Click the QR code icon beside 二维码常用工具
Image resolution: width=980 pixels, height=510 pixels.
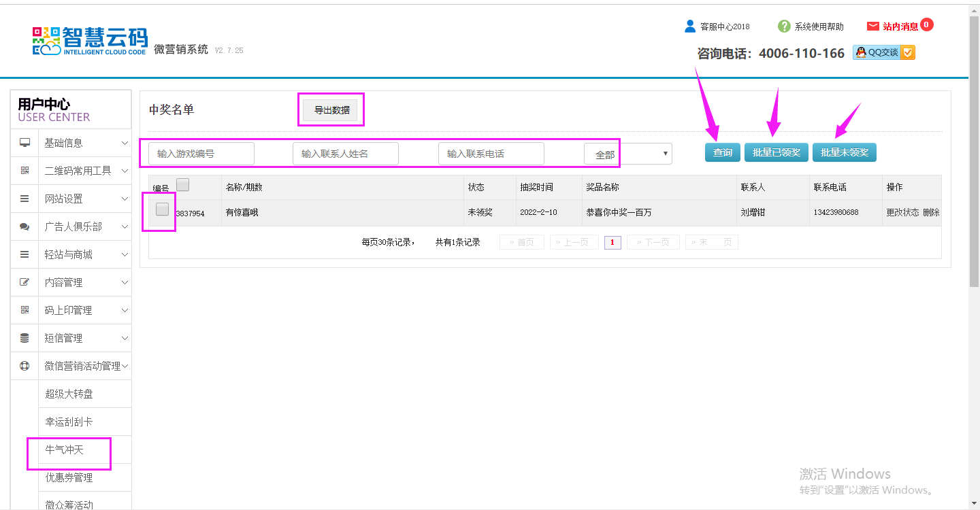(25, 171)
